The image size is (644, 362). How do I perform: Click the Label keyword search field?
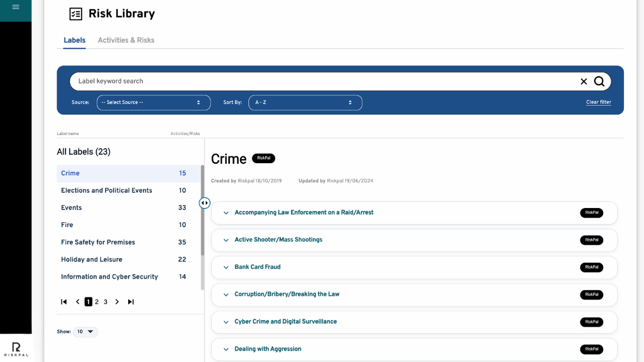click(x=322, y=82)
